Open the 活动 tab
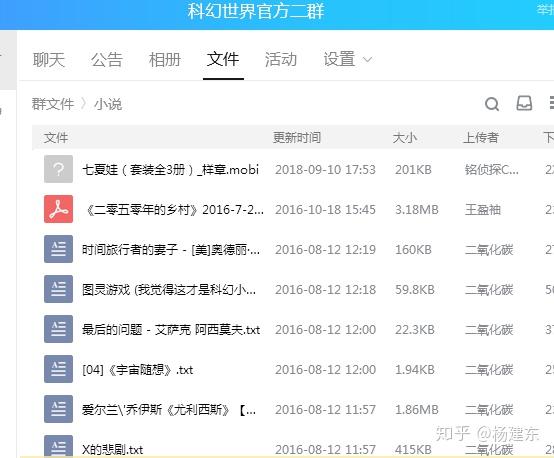The image size is (554, 458). click(x=281, y=59)
